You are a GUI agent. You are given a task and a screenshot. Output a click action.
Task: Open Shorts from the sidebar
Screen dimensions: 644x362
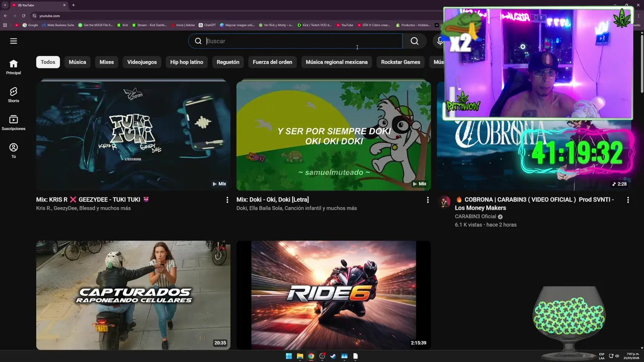(14, 95)
